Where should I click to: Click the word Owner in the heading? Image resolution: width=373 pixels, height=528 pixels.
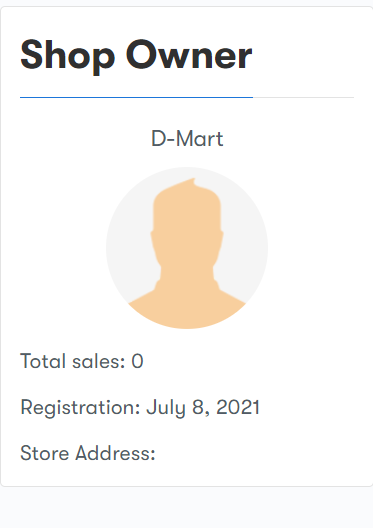click(x=189, y=55)
